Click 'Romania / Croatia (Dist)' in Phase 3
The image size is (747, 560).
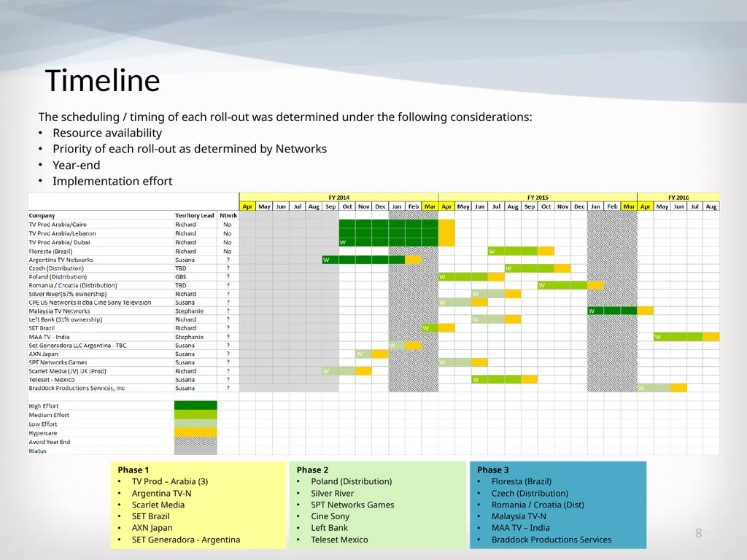click(538, 505)
